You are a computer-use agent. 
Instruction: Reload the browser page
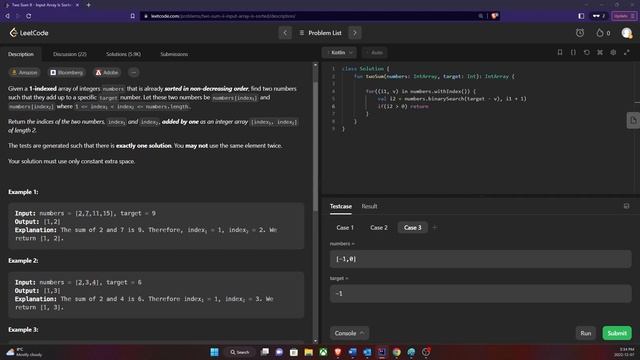[29, 16]
